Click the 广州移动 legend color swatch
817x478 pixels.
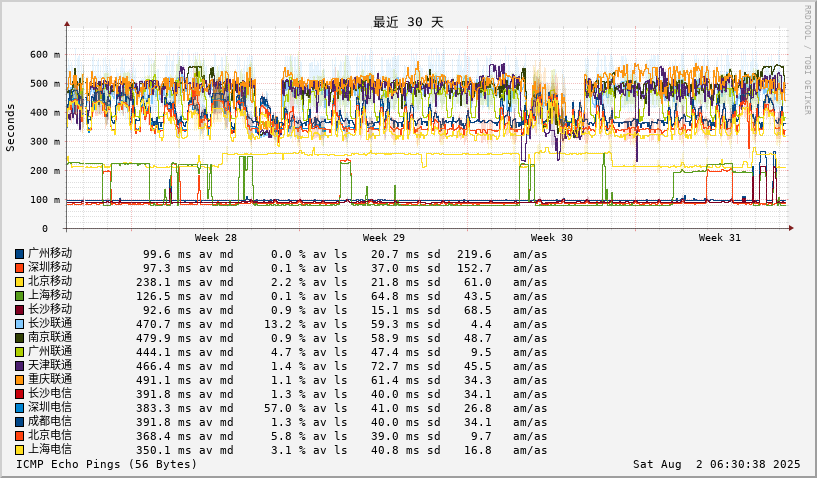[x=19, y=254]
